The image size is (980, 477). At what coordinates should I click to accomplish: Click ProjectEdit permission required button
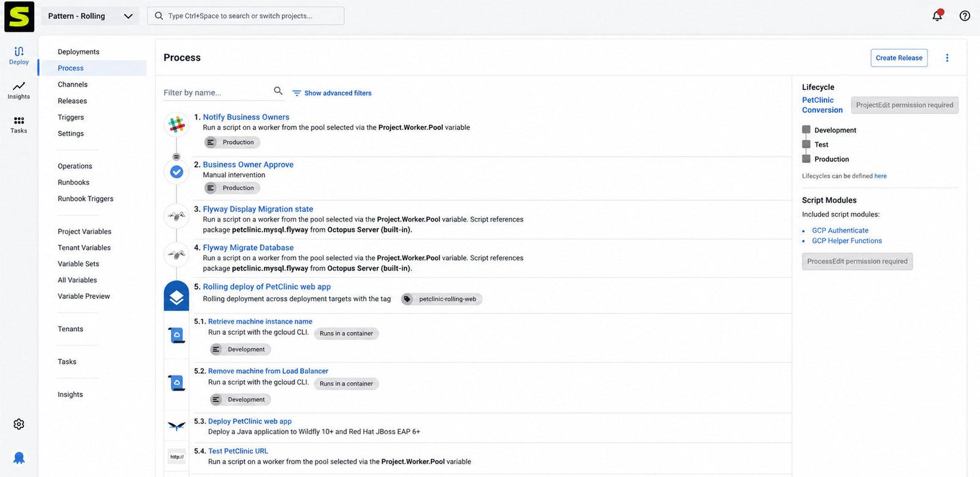[905, 105]
